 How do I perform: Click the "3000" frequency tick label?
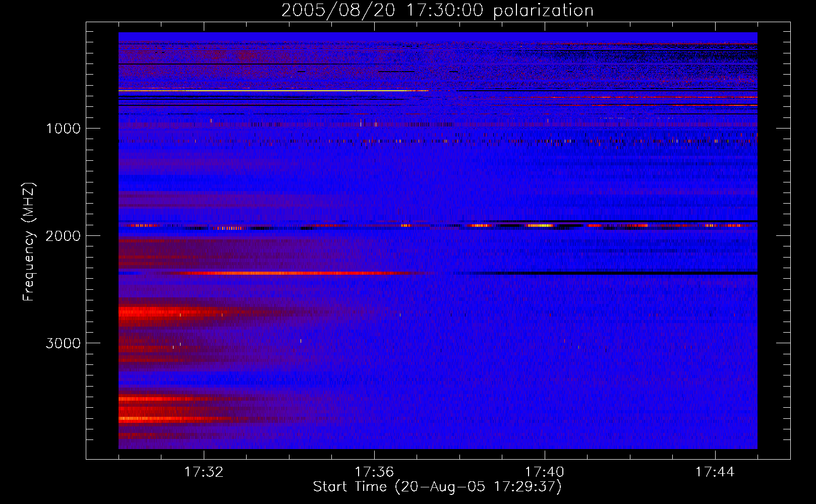coord(63,343)
